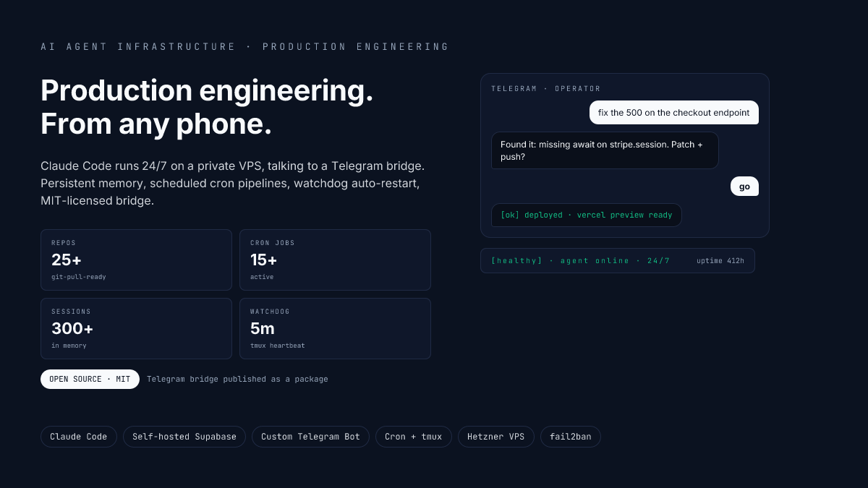Click the 'AI AGENT INFRASTRUCTURE · PRODUCTION ENGINEERING' eyebrow text

click(245, 46)
